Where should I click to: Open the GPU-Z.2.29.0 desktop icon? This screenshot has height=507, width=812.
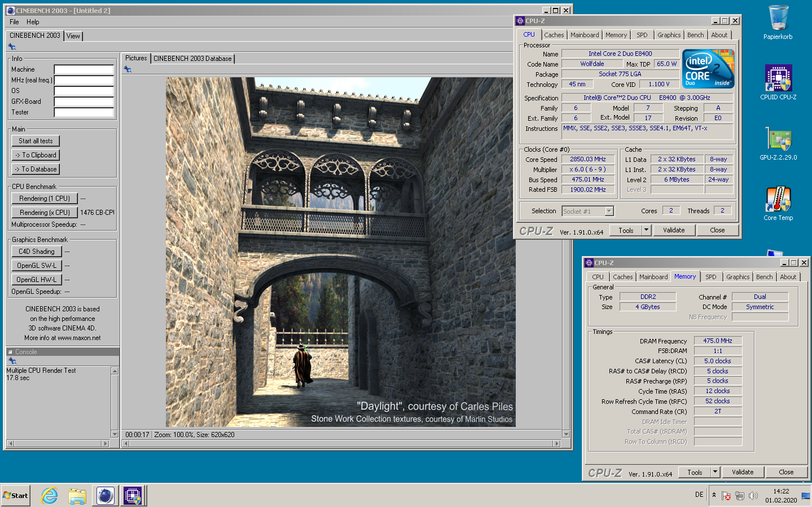778,143
